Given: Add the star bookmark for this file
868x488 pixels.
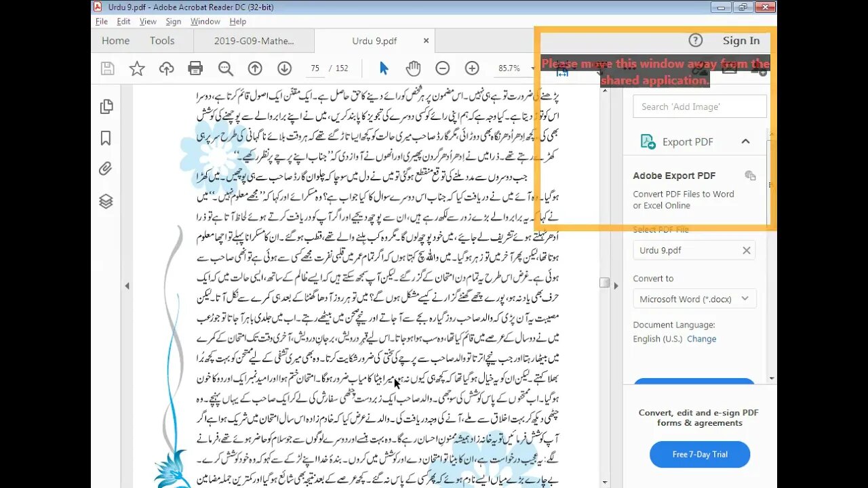Looking at the screenshot, I should tap(137, 68).
